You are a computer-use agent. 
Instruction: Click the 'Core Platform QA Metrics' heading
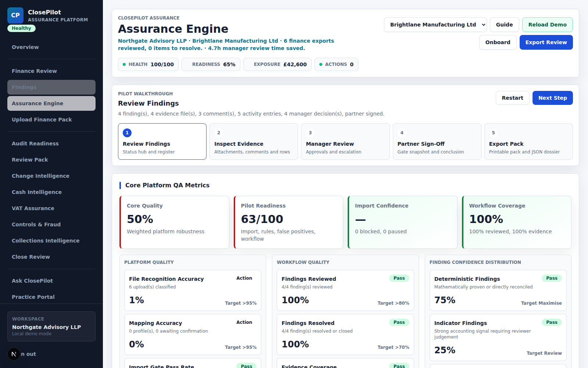click(x=167, y=185)
